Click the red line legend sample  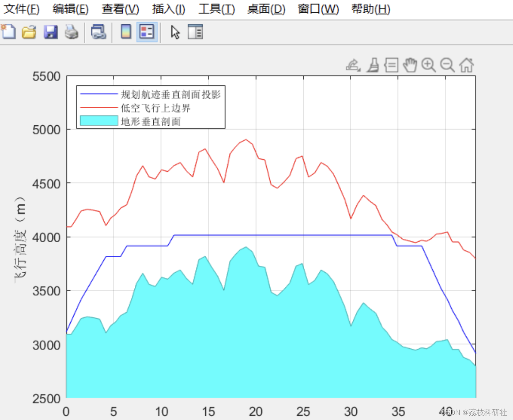99,107
